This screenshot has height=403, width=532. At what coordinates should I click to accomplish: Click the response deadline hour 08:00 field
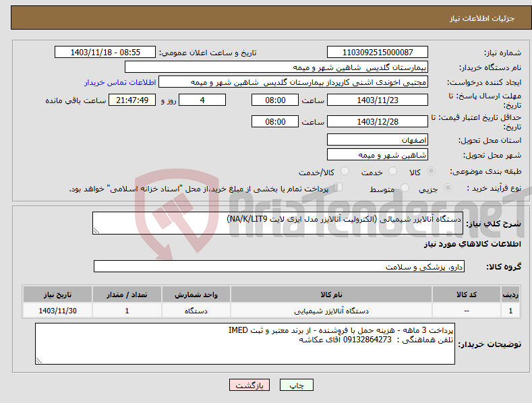pos(275,100)
